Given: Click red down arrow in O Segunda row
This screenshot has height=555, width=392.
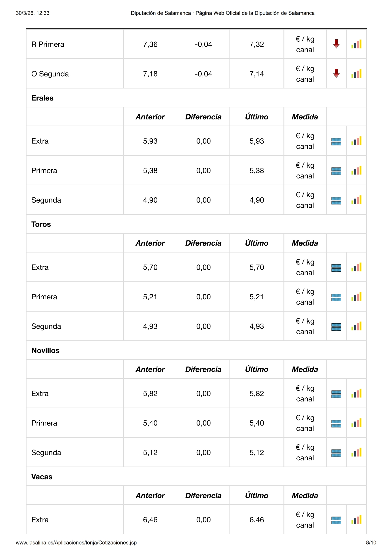Looking at the screenshot, I should tap(336, 73).
